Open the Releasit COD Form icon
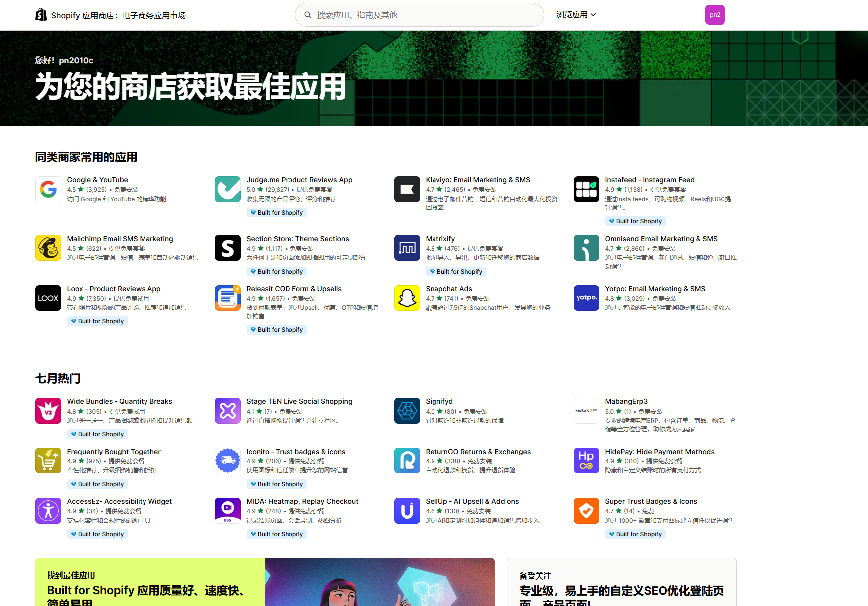This screenshot has height=606, width=868. [228, 298]
